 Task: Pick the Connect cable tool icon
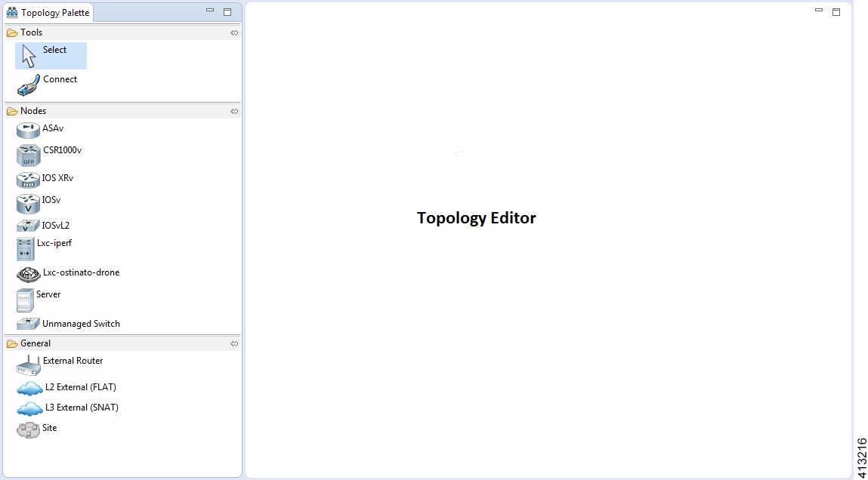pyautogui.click(x=28, y=85)
